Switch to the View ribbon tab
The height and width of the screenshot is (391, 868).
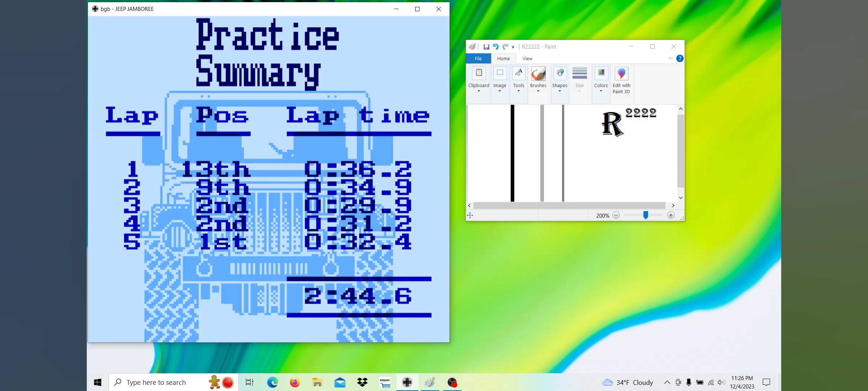pyautogui.click(x=527, y=59)
